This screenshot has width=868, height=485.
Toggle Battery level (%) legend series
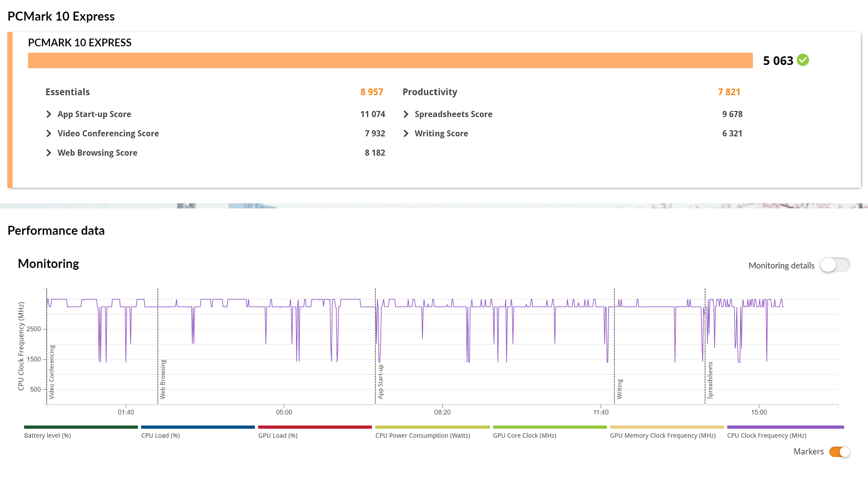(81, 432)
